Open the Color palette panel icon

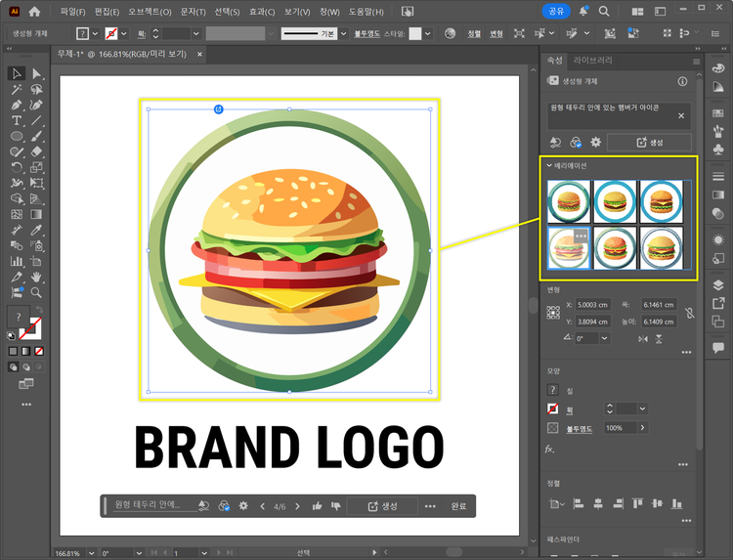point(718,68)
